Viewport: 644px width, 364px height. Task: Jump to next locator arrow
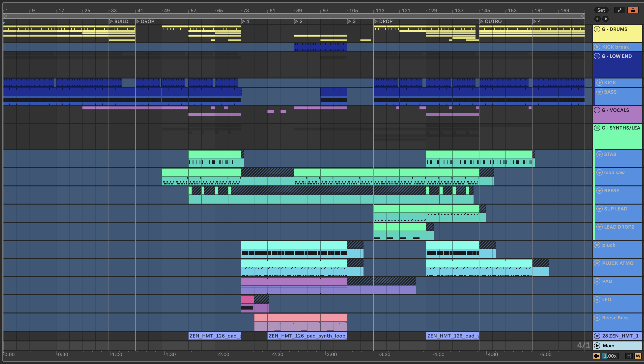(605, 19)
